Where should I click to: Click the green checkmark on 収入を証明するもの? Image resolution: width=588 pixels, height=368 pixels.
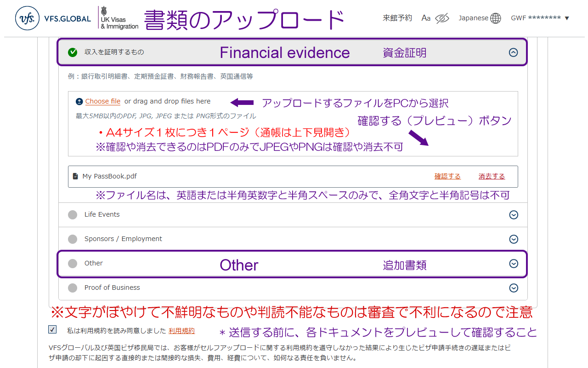point(73,52)
